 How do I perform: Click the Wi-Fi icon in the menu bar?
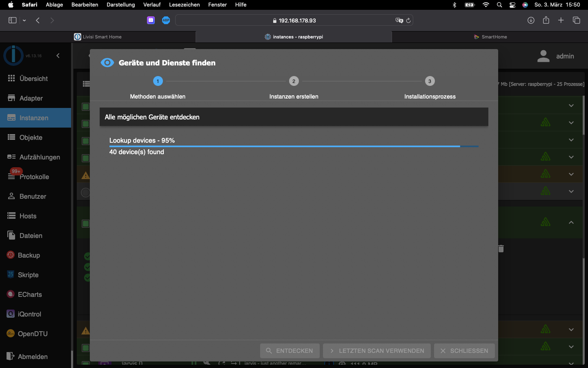pyautogui.click(x=486, y=4)
